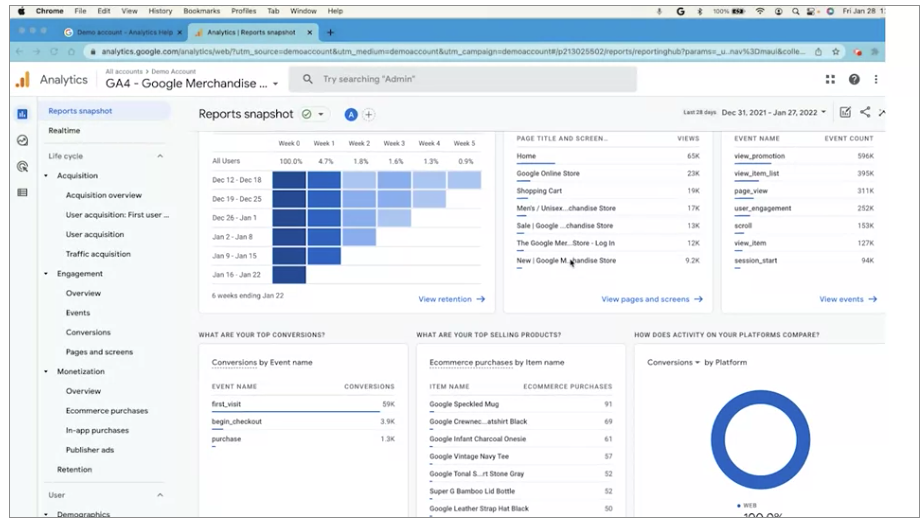Bookmark page with the star icon

836,52
